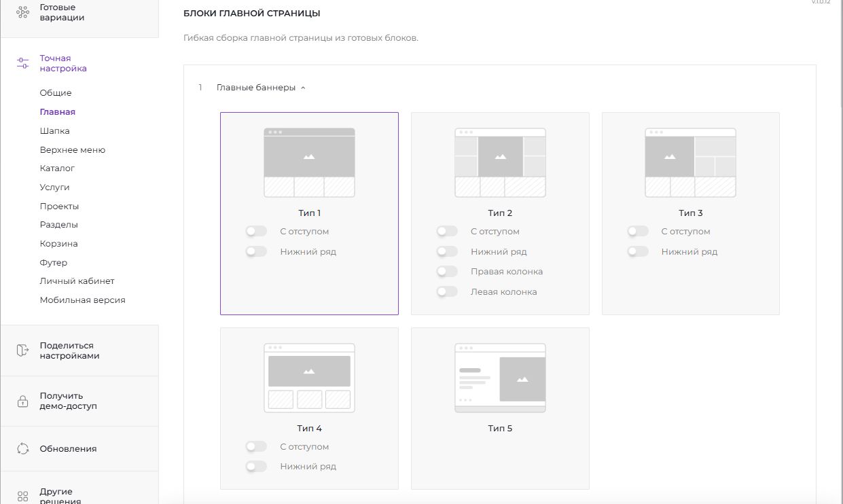Open Мобильная версия settings
This screenshot has width=843, height=504.
(x=82, y=300)
